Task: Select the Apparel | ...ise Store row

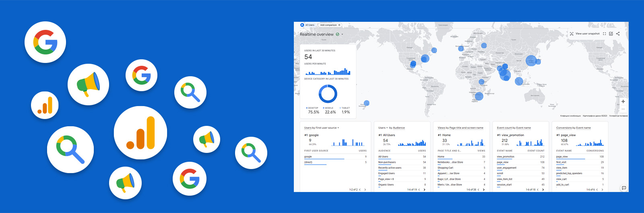Action: point(461,174)
